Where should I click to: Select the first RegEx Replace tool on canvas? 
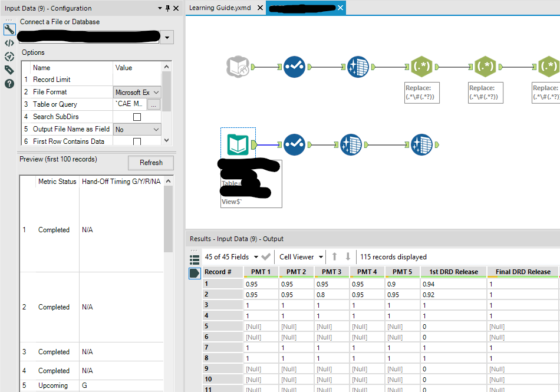click(421, 66)
